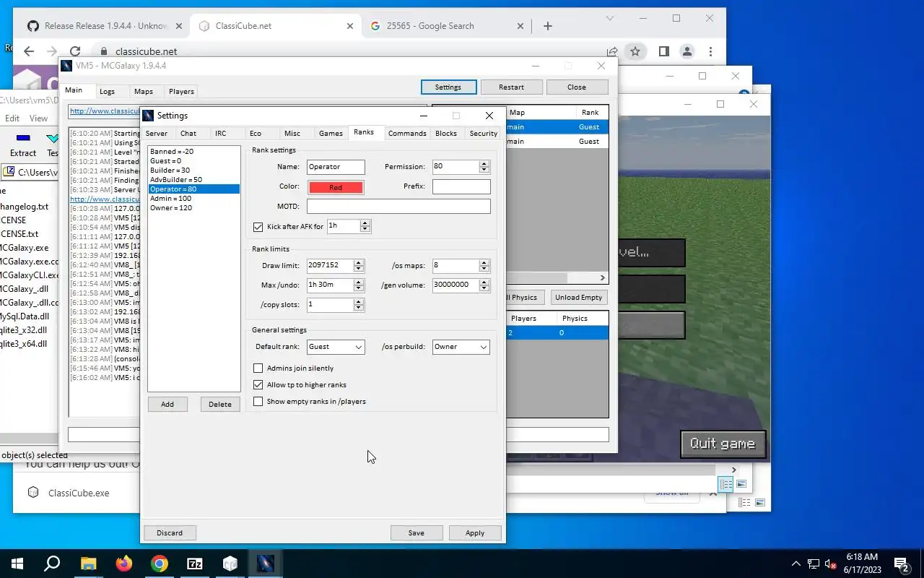Image resolution: width=924 pixels, height=578 pixels.
Task: Open 7-Zip from taskbar
Action: (195, 564)
